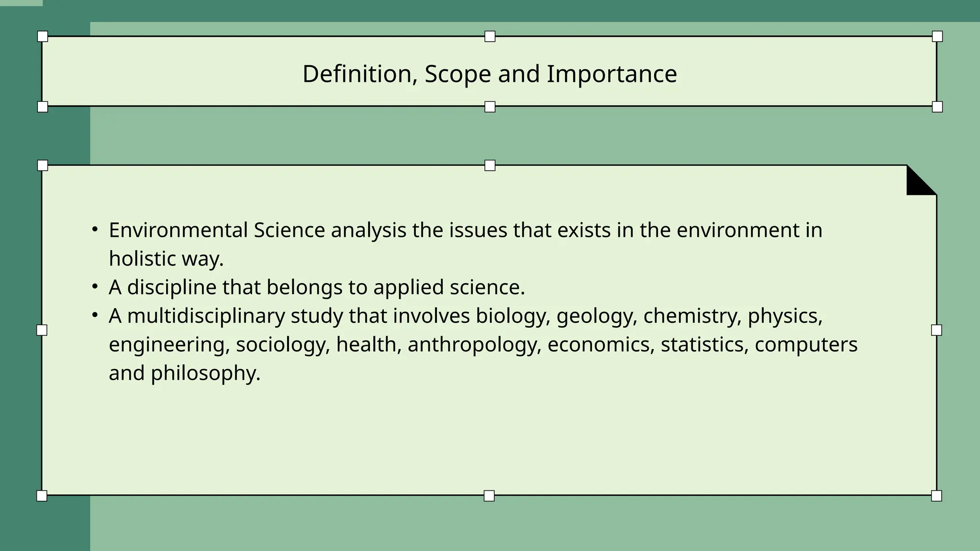Select the bottom-center handle of title box
The image size is (980, 551).
490,107
